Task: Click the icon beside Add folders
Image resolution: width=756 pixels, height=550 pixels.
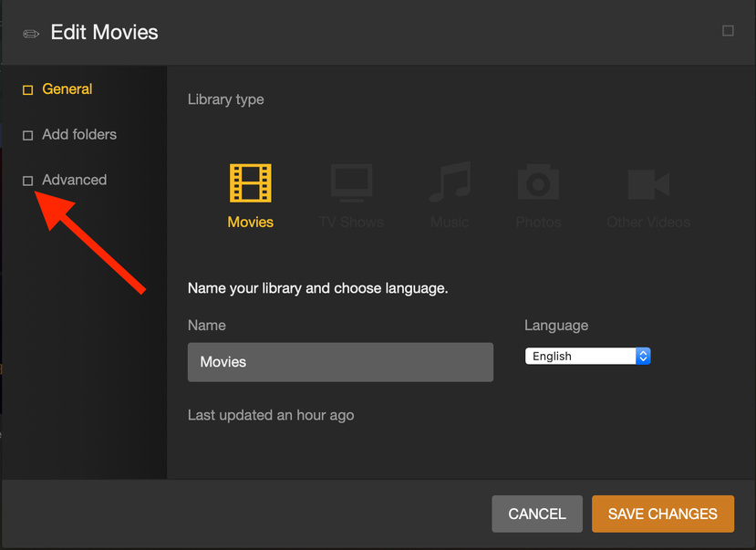Action: tap(28, 136)
